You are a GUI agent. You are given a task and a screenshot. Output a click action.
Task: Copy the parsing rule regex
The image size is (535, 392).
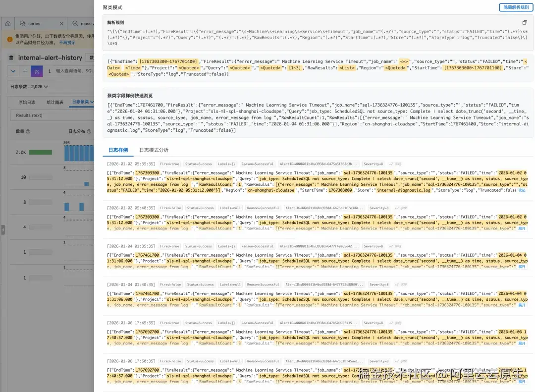tap(525, 22)
